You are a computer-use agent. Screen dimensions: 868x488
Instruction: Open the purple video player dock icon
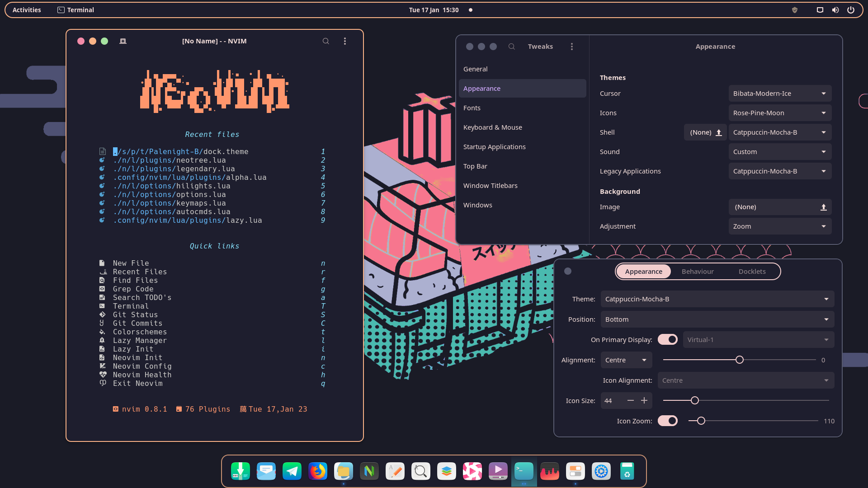pyautogui.click(x=498, y=471)
